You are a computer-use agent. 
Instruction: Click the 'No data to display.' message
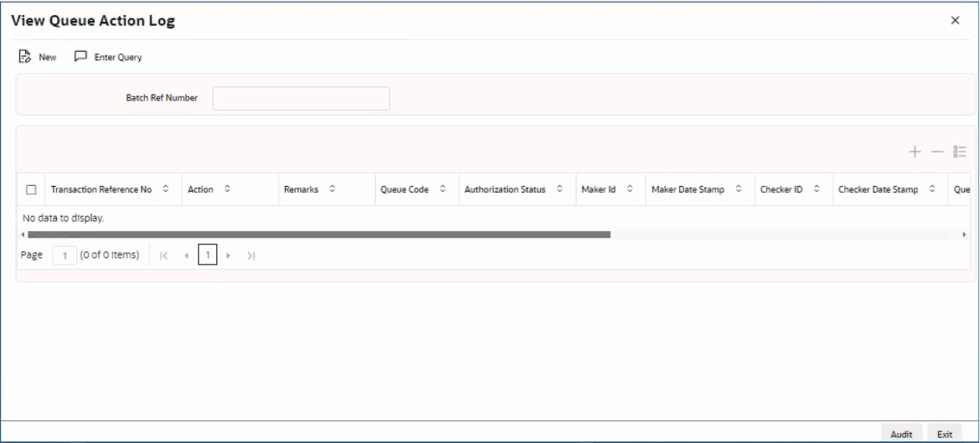coord(63,219)
